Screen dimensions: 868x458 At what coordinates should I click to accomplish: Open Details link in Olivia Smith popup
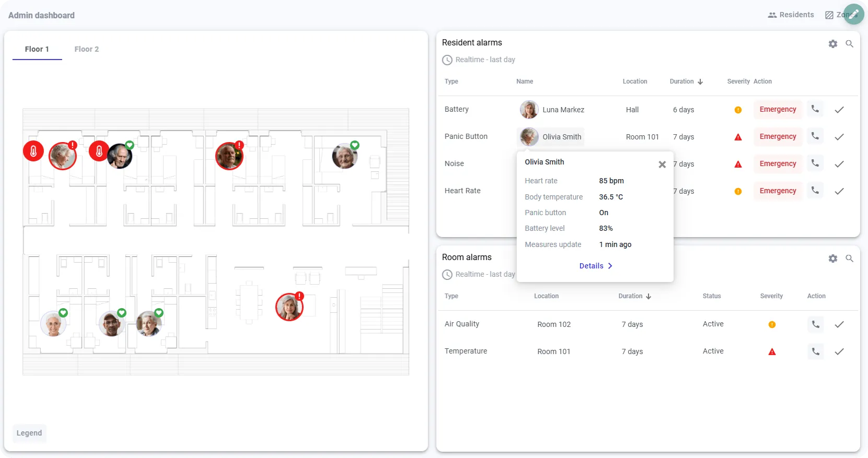click(595, 266)
